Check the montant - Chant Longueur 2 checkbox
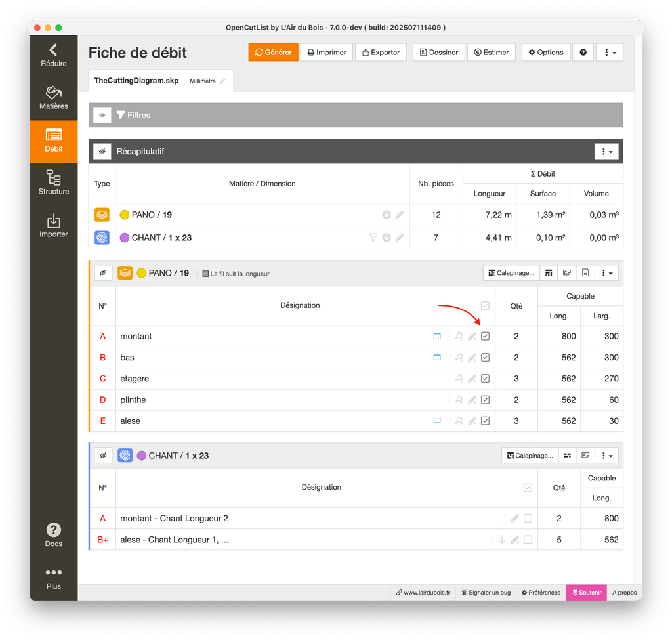Image resolution: width=672 pixels, height=640 pixels. click(x=528, y=519)
